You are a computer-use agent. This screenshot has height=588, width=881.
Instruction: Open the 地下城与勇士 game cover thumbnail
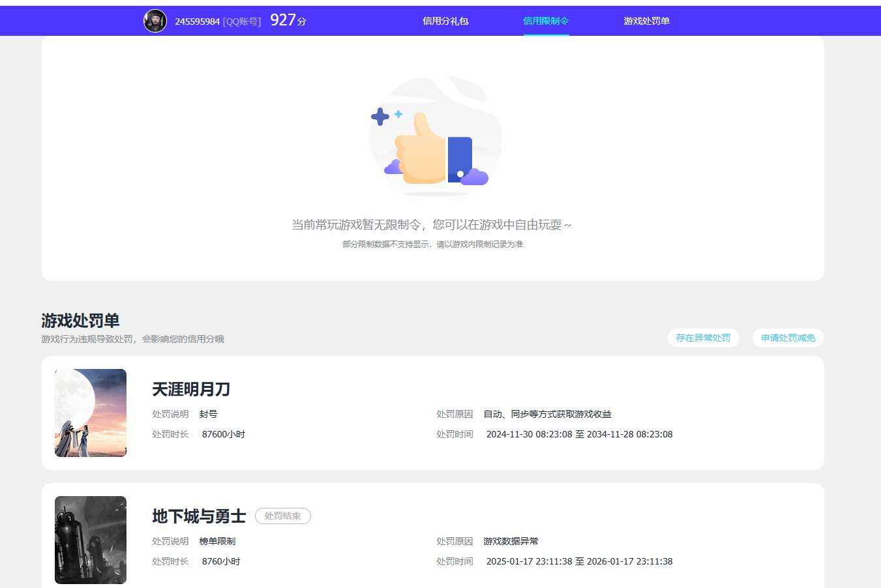pos(91,540)
